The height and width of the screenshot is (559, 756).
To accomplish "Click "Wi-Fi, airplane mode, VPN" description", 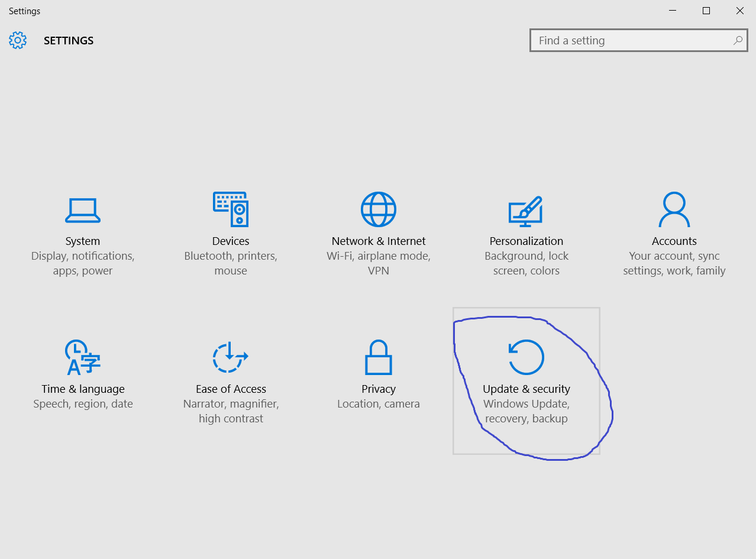I will [379, 263].
